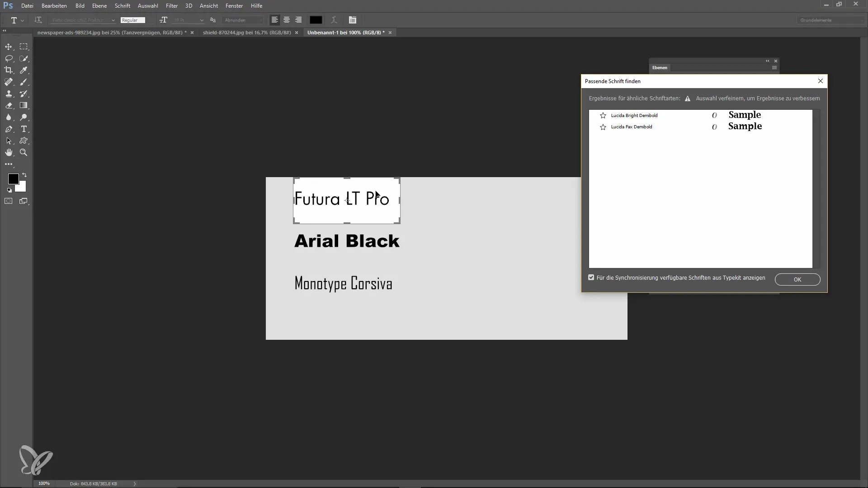This screenshot has width=868, height=488.
Task: Expand the toolbox with double arrows
Action: pos(5,31)
